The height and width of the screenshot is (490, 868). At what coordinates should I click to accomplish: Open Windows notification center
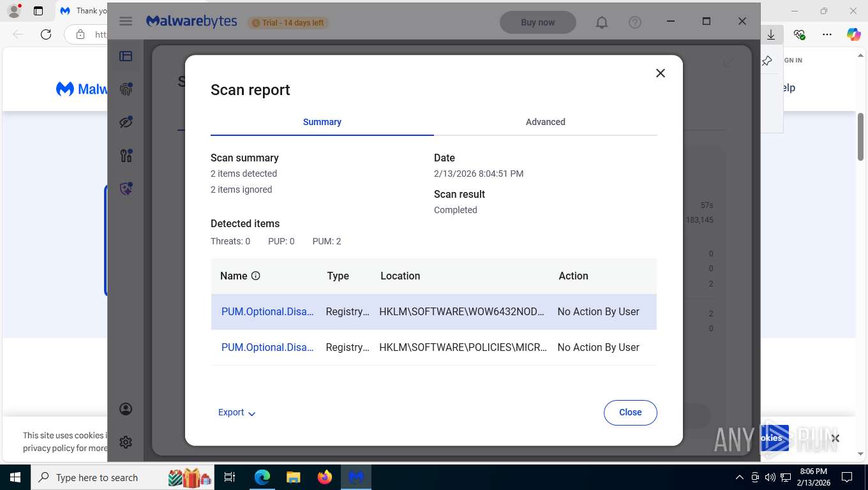(x=847, y=477)
